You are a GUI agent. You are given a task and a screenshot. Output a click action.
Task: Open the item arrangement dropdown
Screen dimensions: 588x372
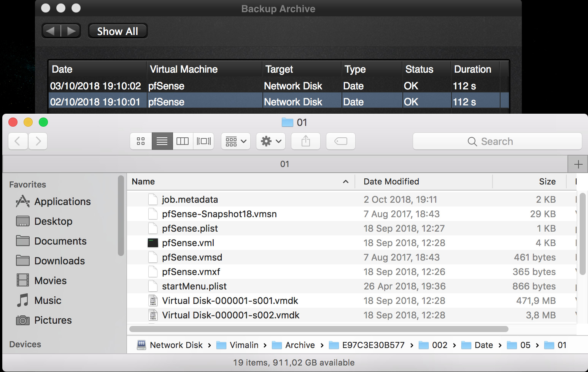(236, 141)
